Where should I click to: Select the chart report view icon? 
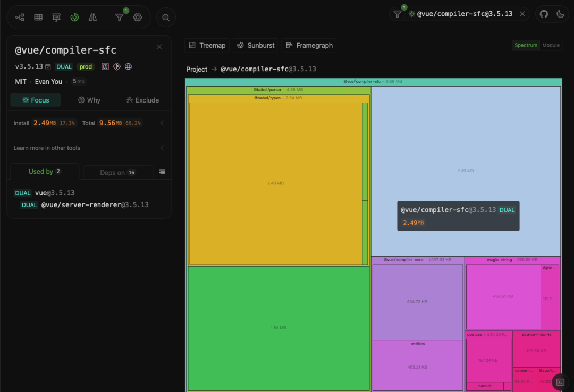[x=56, y=17]
